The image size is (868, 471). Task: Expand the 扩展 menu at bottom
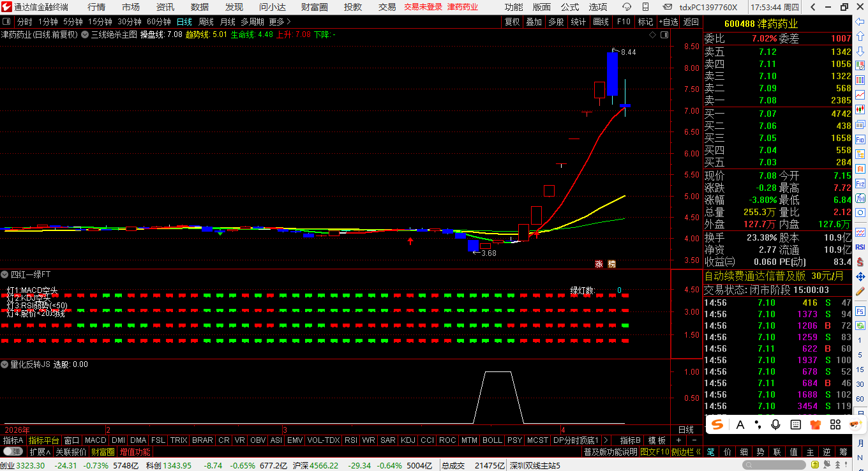[x=40, y=452]
